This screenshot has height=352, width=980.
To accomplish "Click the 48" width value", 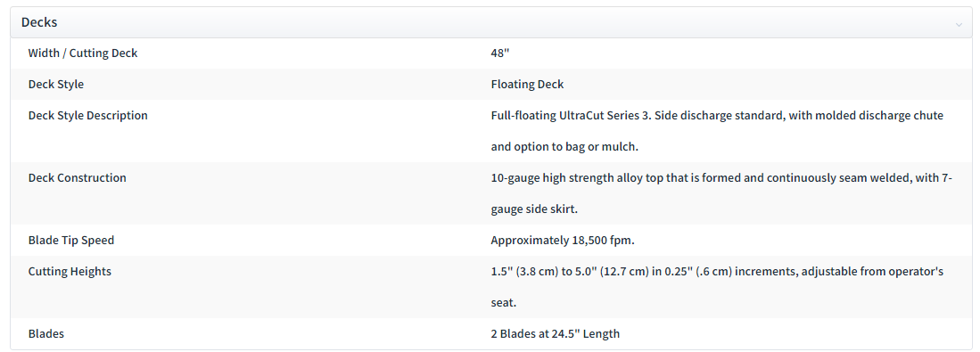I will 500,53.
